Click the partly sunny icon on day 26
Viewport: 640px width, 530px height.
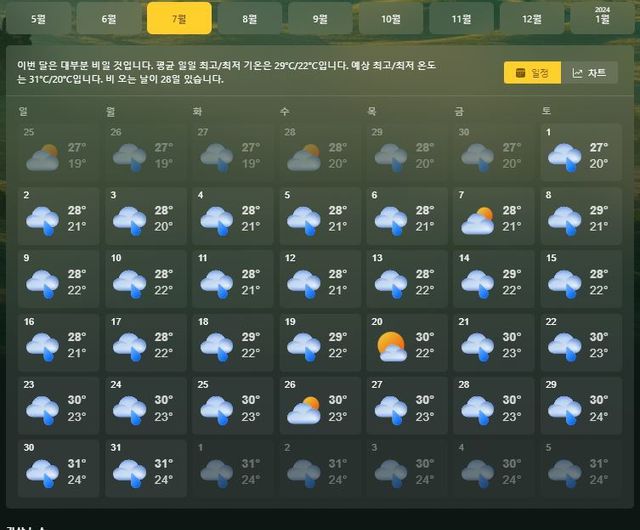(x=303, y=409)
